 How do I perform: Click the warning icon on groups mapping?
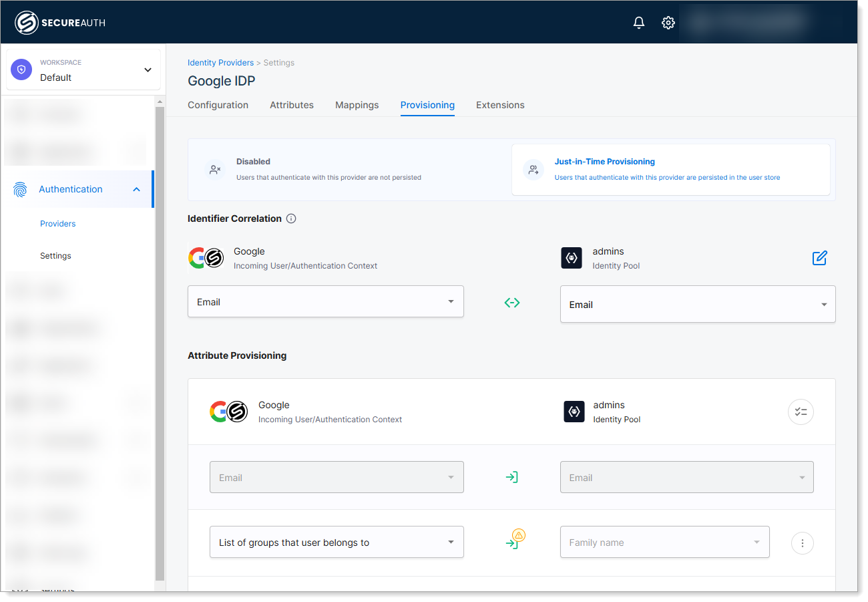pos(519,535)
